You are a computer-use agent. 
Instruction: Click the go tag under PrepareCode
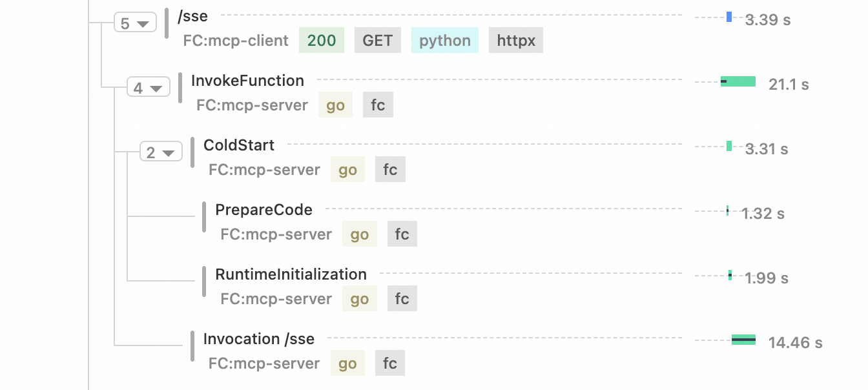pyautogui.click(x=360, y=234)
